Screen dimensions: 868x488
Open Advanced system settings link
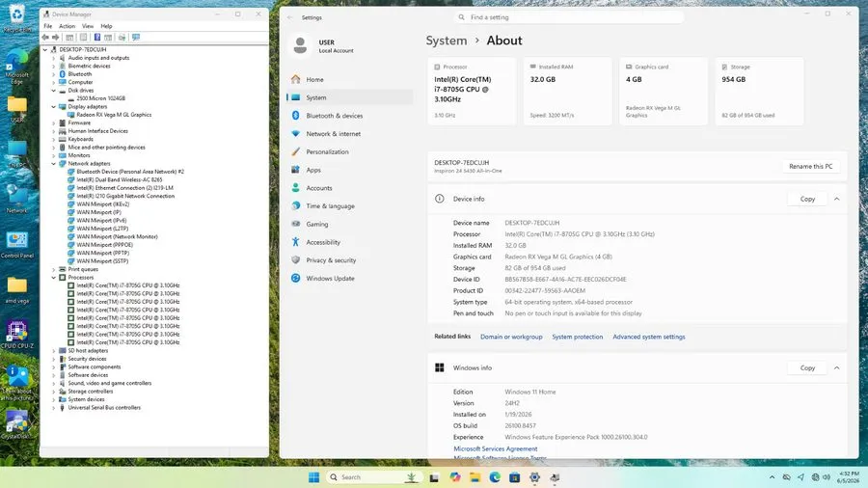click(648, 337)
